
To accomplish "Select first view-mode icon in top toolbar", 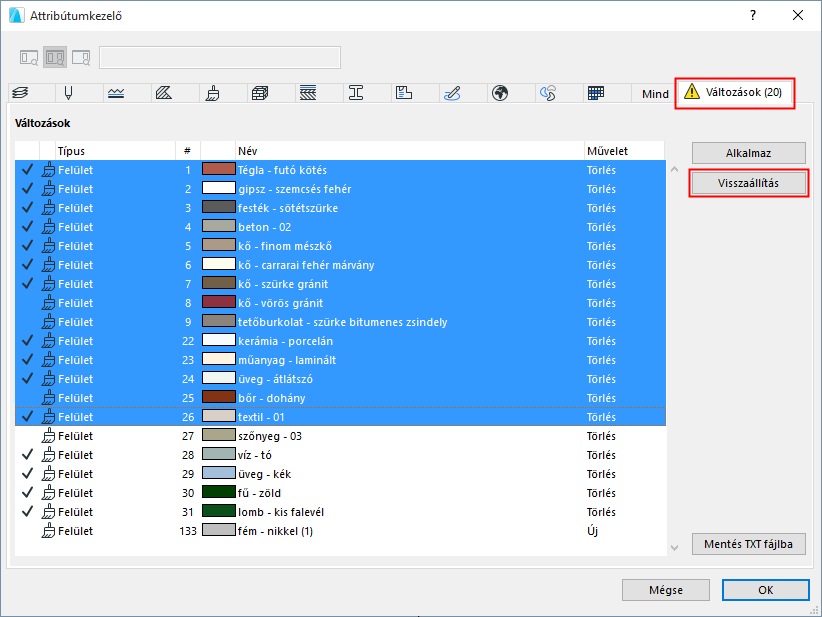I will tap(29, 57).
